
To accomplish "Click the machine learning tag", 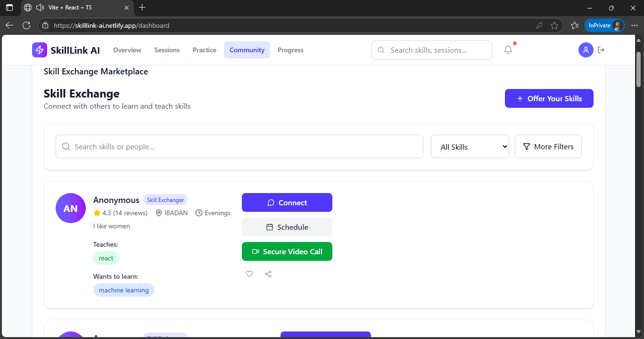I will [124, 290].
